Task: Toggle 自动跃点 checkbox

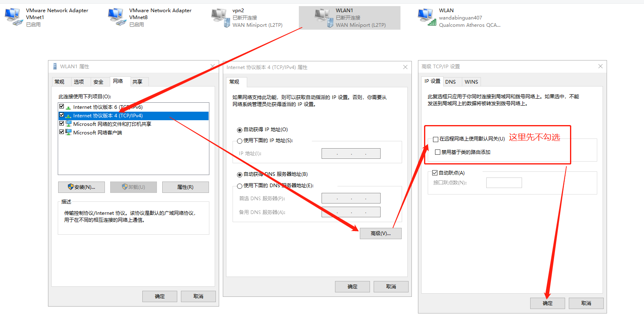Action: [x=435, y=173]
